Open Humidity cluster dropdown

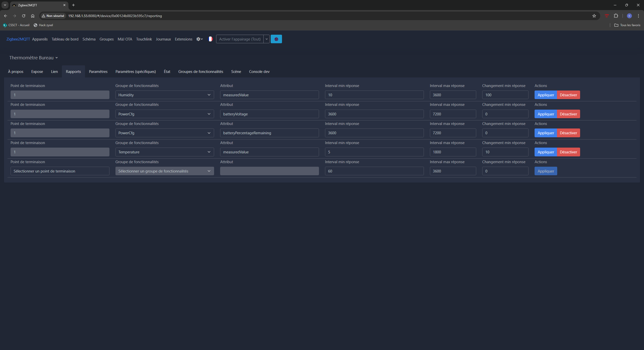[x=165, y=95]
